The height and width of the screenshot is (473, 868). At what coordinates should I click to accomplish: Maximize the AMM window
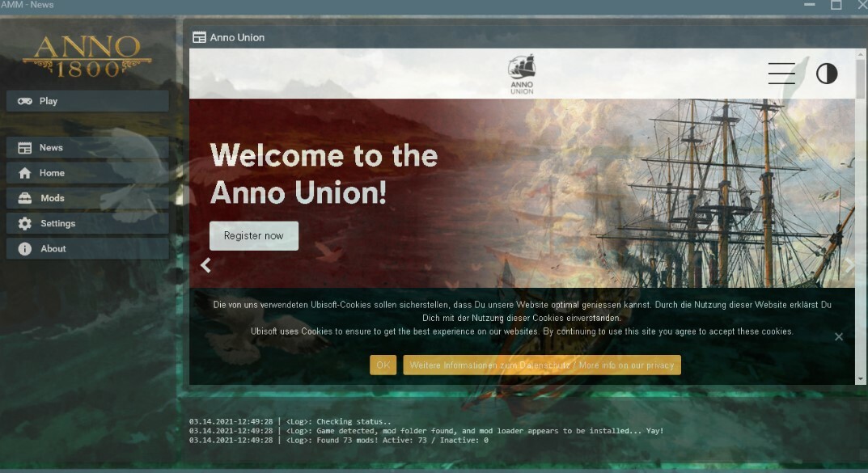[x=836, y=5]
